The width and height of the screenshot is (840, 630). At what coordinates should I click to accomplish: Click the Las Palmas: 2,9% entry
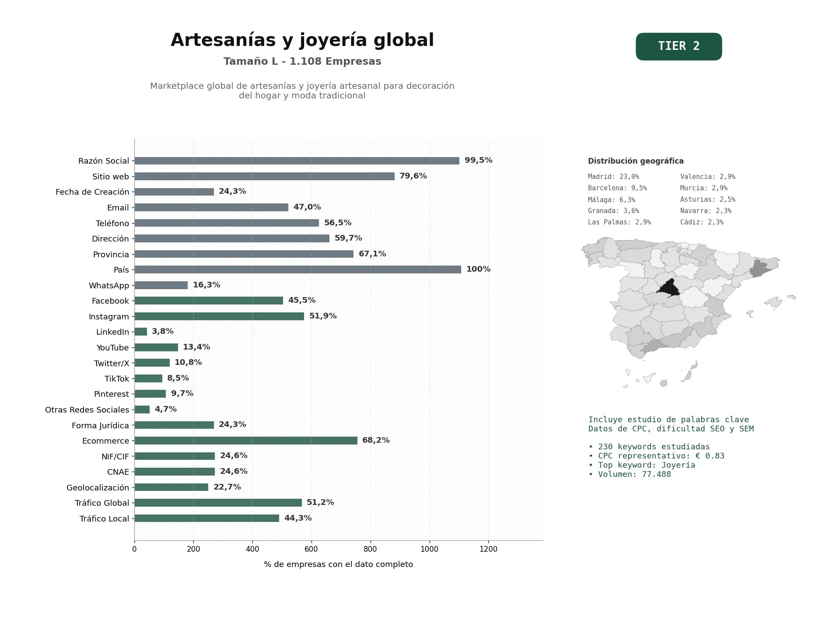pos(619,222)
